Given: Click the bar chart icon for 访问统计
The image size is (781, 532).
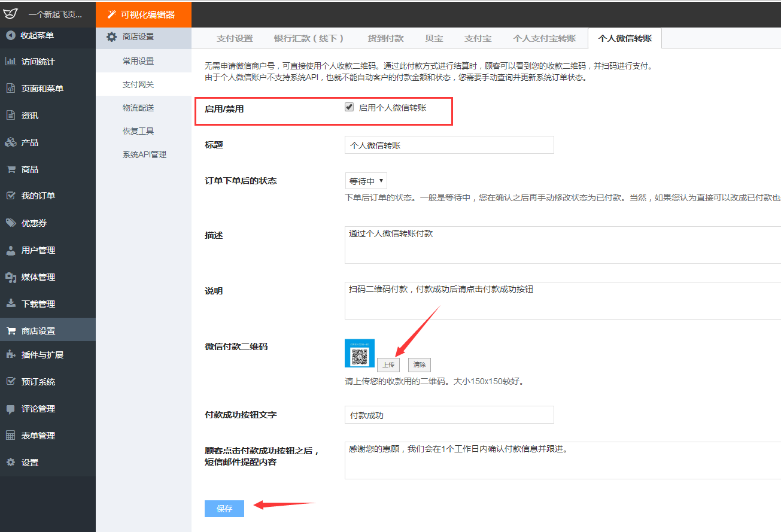Looking at the screenshot, I should (10, 61).
